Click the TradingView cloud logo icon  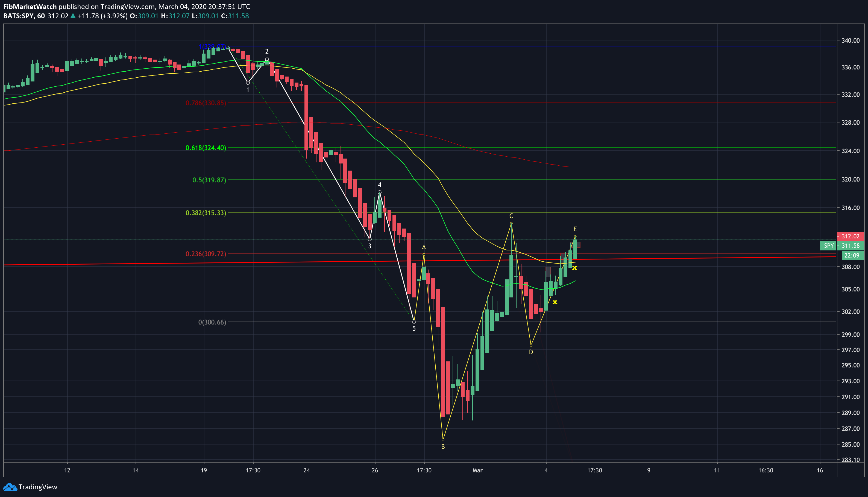[x=10, y=487]
